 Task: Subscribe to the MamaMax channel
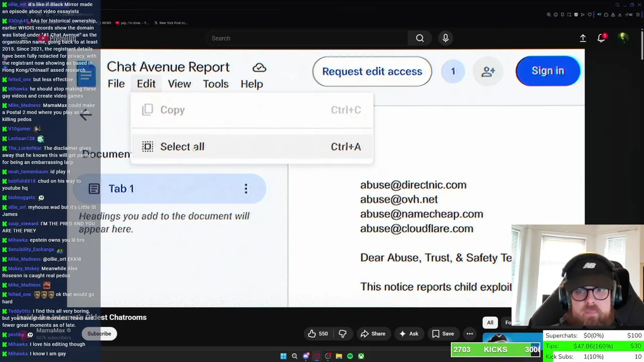tap(99, 334)
